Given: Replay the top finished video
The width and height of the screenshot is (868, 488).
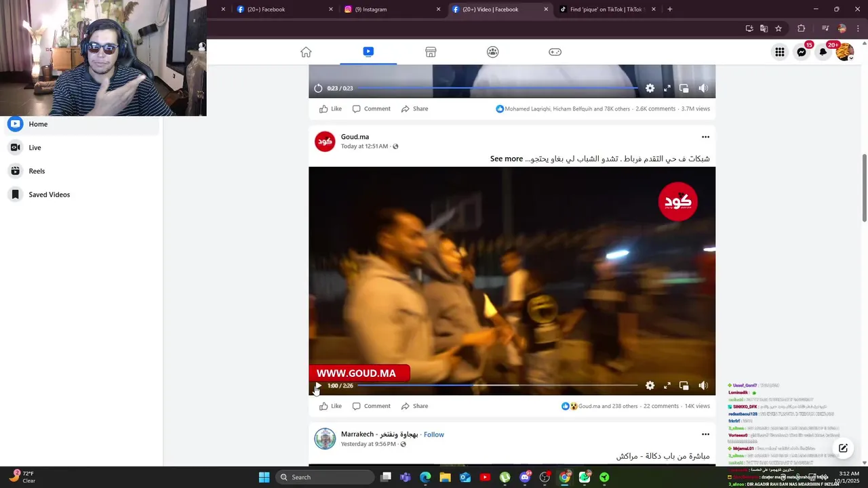Looking at the screenshot, I should [x=318, y=88].
